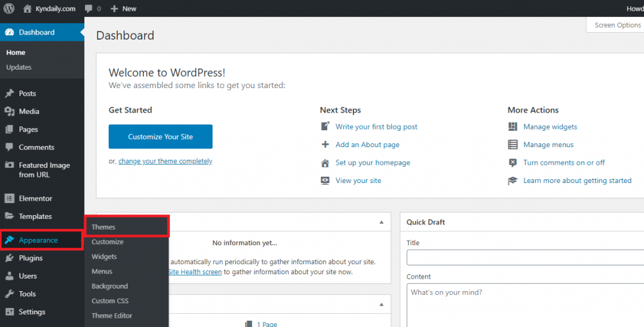
Task: Click the Posts pushpin icon
Action: click(x=9, y=94)
